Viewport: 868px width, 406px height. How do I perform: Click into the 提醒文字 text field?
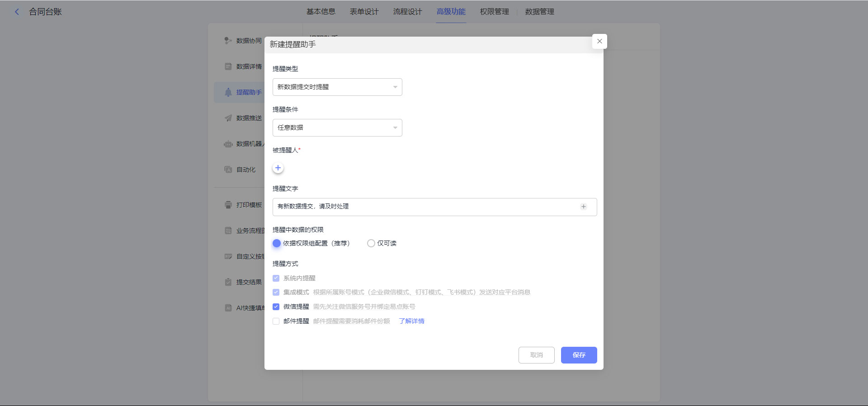[425, 207]
